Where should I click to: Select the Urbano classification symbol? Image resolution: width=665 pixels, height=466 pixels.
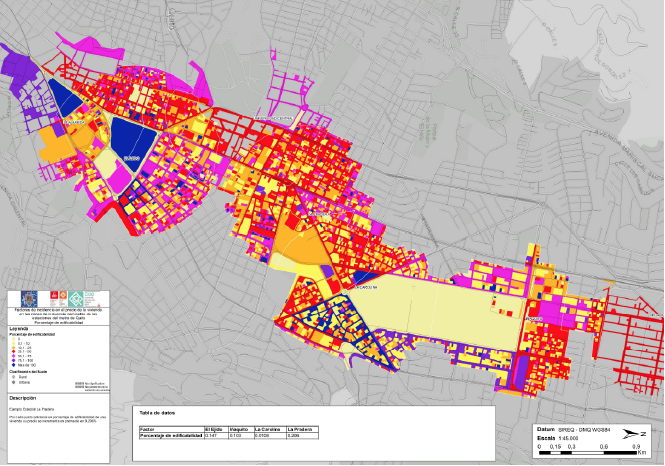[12, 382]
